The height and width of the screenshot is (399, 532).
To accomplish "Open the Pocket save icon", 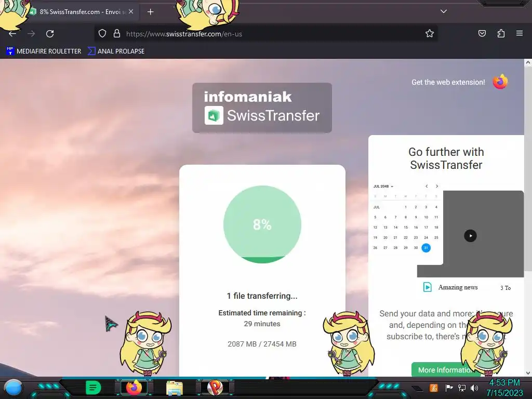I will coord(482,33).
